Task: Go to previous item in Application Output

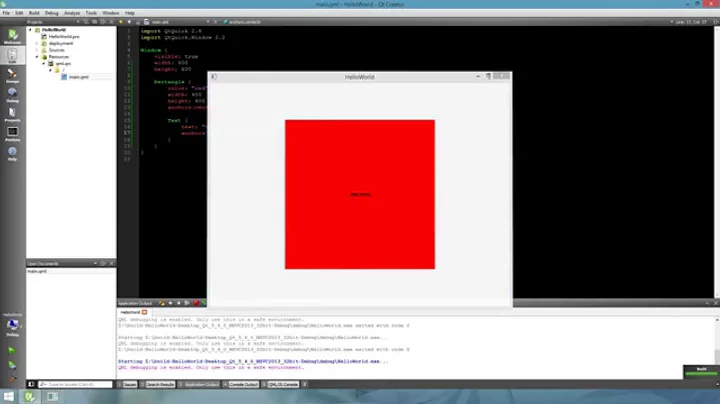Action: (x=170, y=303)
